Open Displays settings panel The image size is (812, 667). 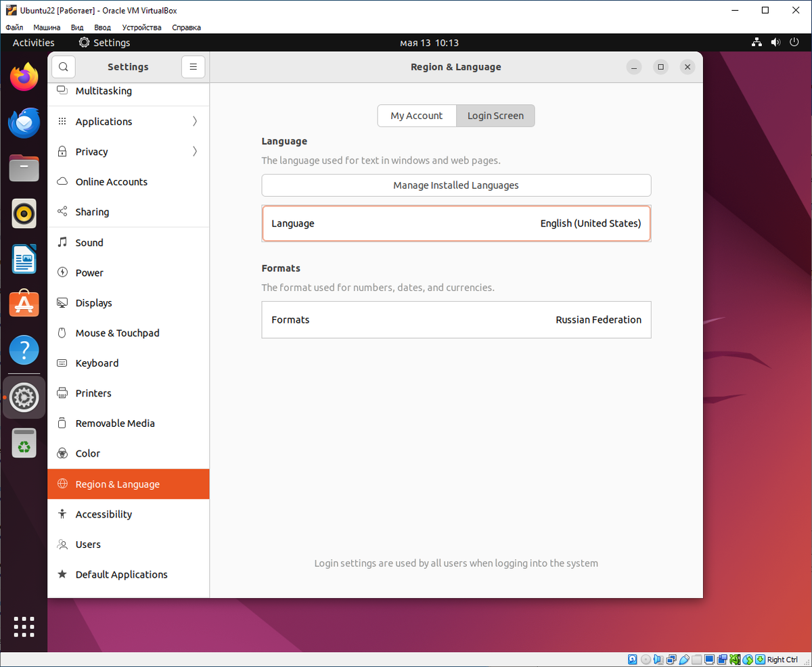point(129,303)
